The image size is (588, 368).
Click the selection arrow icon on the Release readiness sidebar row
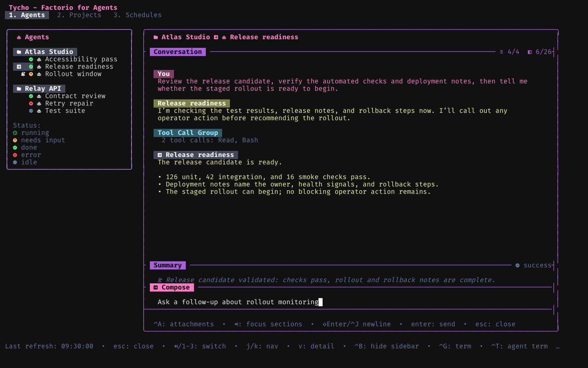tap(19, 67)
